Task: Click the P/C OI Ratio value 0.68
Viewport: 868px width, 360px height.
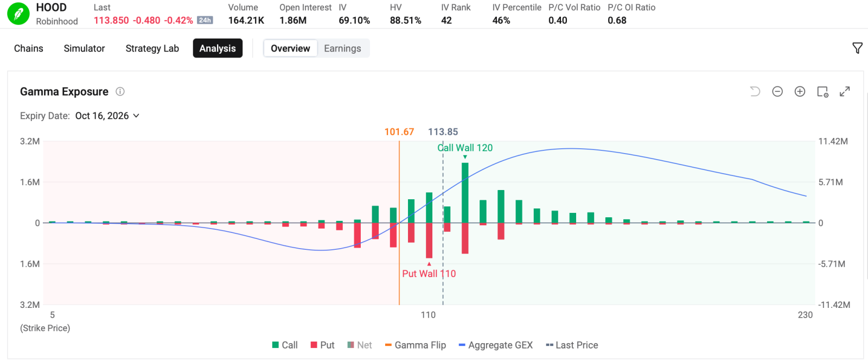Action: (617, 20)
